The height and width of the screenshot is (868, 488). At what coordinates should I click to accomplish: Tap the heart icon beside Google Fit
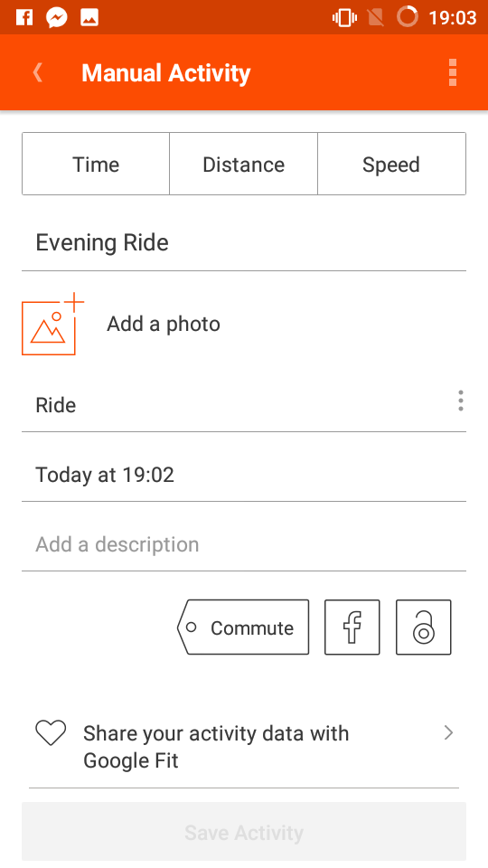tap(51, 733)
